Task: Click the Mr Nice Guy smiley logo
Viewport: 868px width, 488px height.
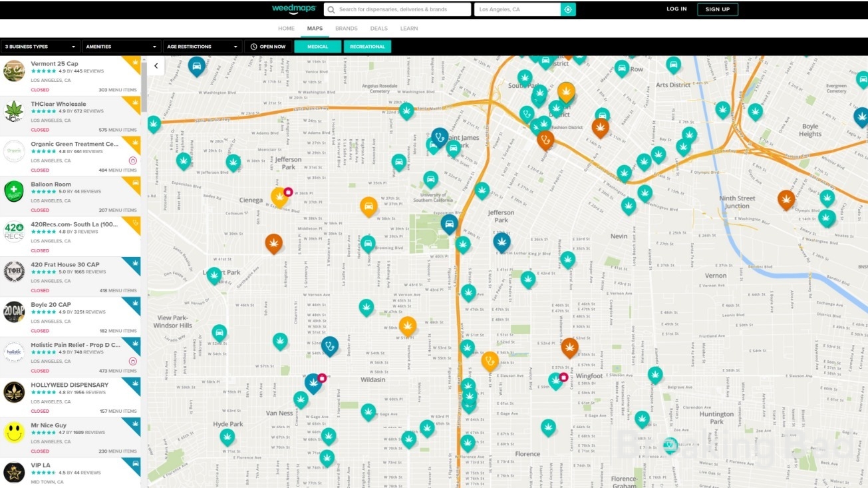Action: [14, 432]
